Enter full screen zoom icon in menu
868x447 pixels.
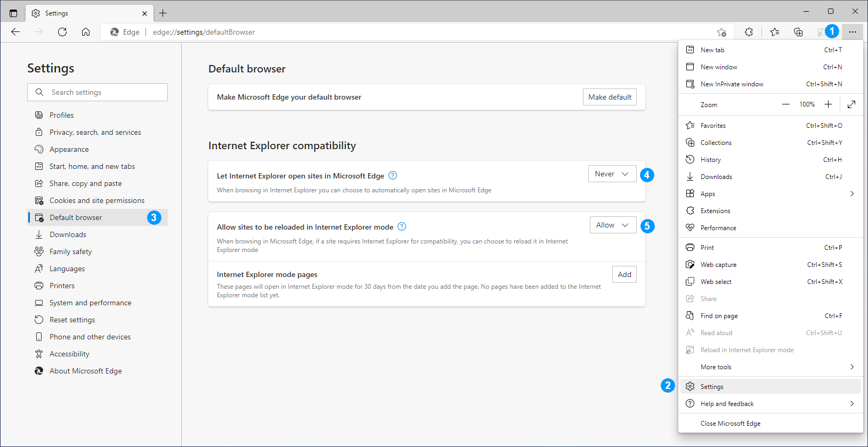[x=851, y=104]
